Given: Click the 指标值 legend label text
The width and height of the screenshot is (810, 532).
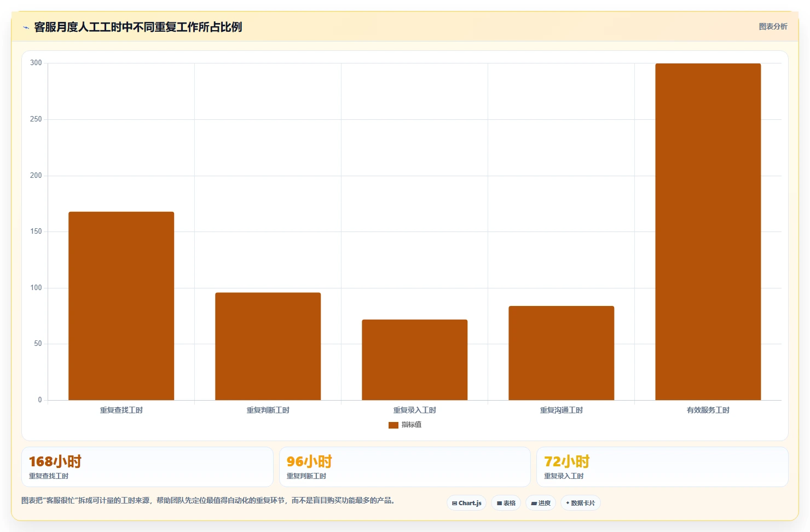Looking at the screenshot, I should [411, 425].
